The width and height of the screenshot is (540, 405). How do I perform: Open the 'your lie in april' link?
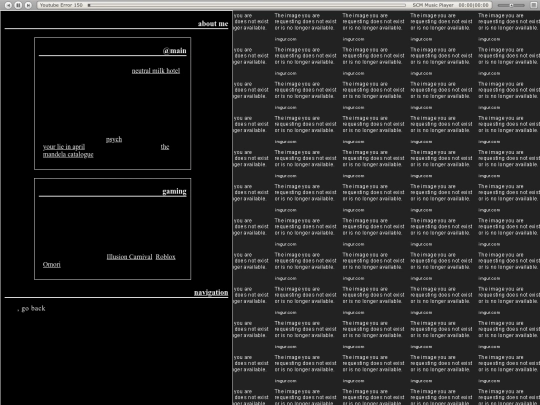pyautogui.click(x=64, y=147)
